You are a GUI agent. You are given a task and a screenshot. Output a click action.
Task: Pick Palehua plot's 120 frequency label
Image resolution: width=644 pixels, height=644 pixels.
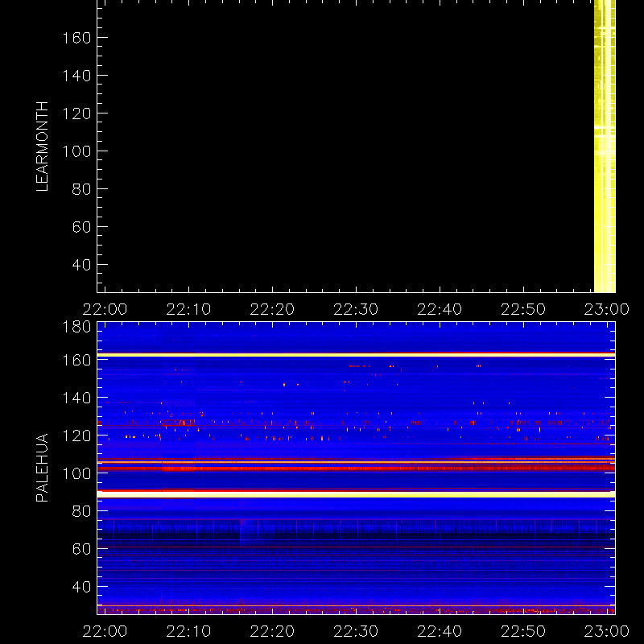pyautogui.click(x=76, y=436)
